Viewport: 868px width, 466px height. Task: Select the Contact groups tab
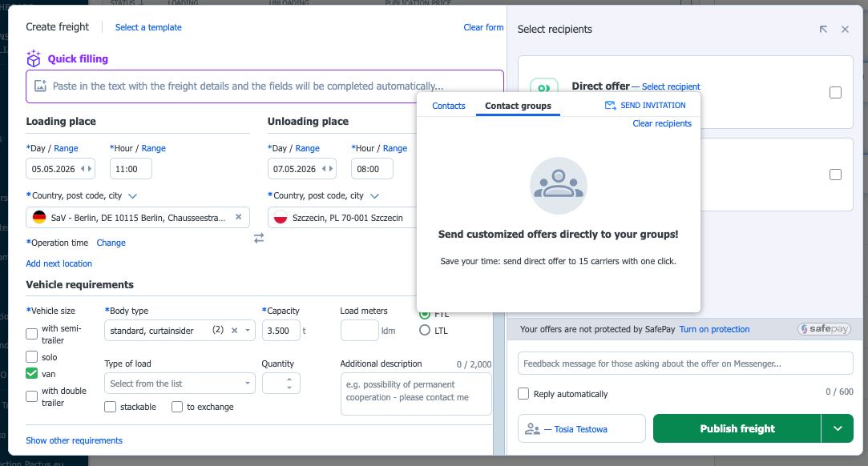(518, 106)
